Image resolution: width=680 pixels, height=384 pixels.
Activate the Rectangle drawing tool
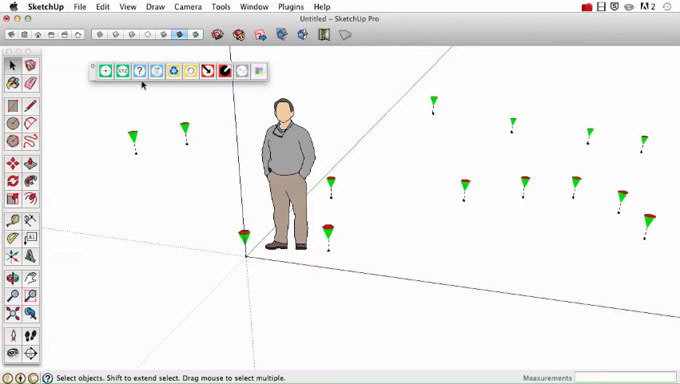click(x=13, y=106)
